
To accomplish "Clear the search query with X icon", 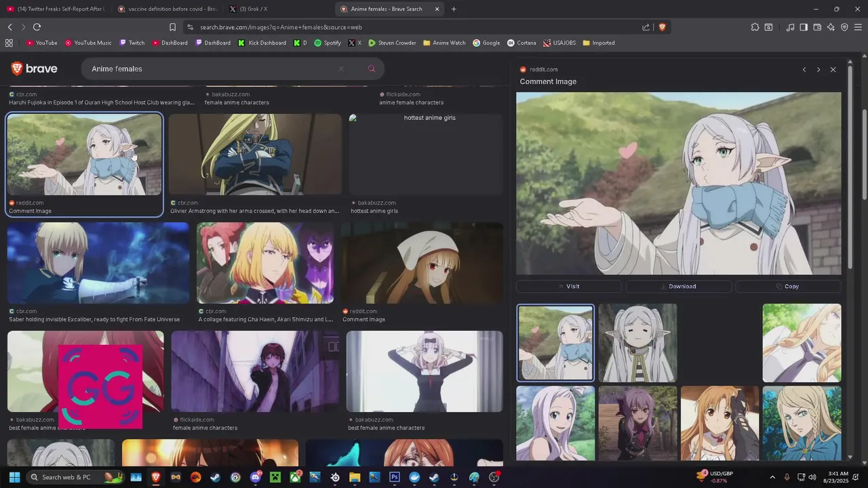I will coord(341,68).
